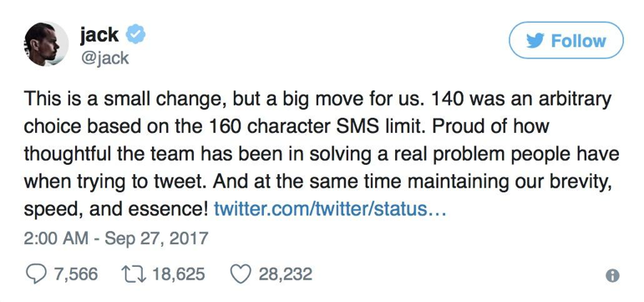Open the jack display name
Screen dimensions: 644x302
tap(99, 34)
